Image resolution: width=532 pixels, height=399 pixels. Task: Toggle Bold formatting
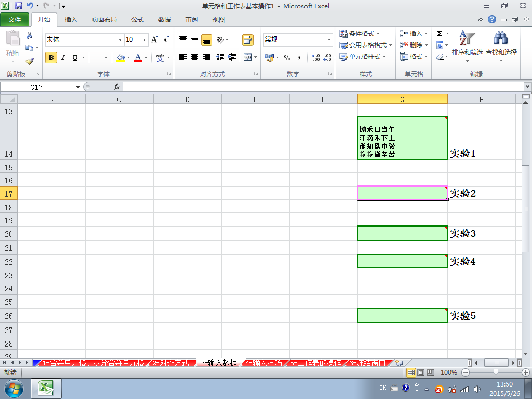point(51,58)
